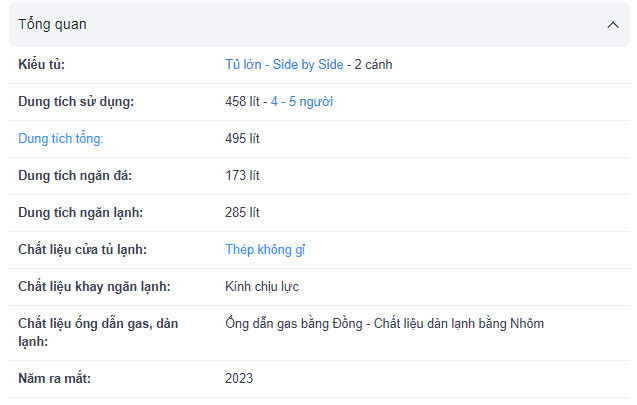The height and width of the screenshot is (405, 637).
Task: Click the 173 lít freezer capacity value
Action: pyautogui.click(x=242, y=176)
